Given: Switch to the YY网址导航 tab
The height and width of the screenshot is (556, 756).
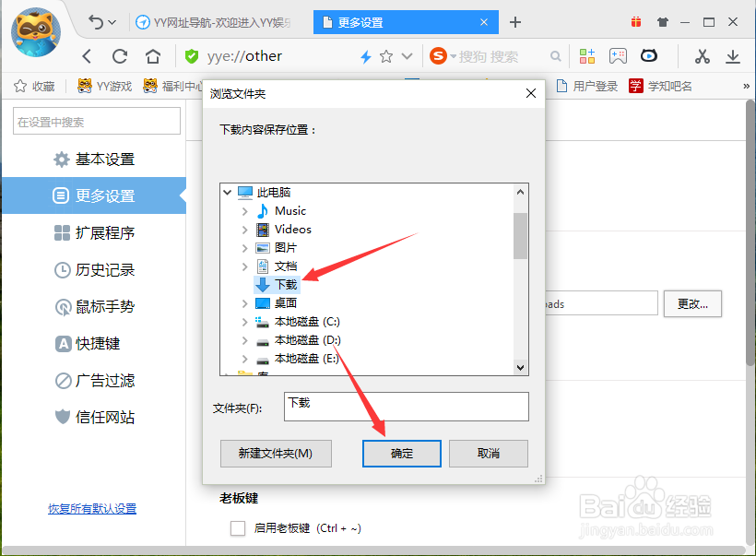Looking at the screenshot, I should click(213, 22).
